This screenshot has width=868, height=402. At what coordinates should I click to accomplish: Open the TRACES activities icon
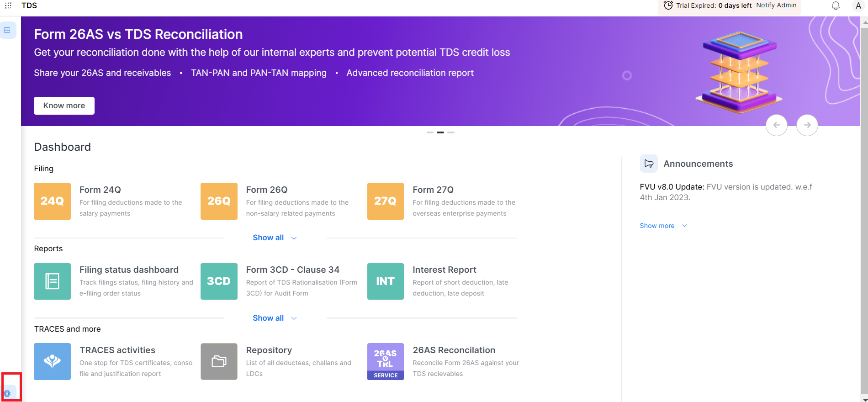click(x=52, y=361)
